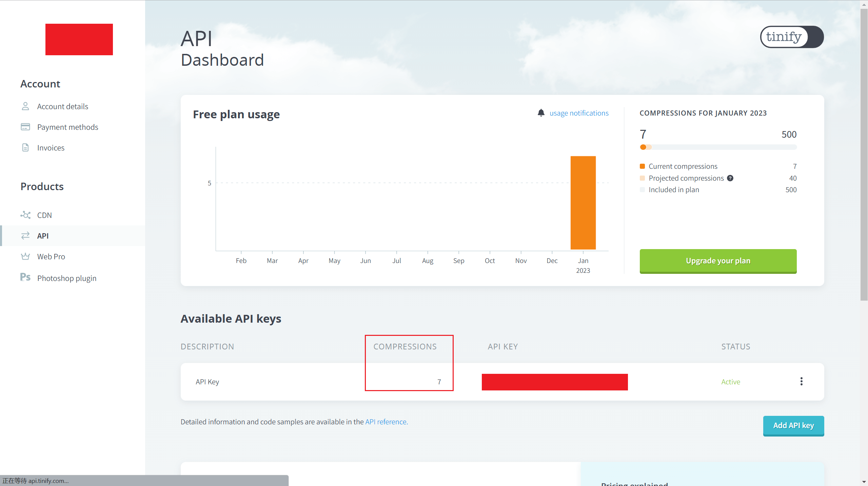Click the 'Free plan usage' heading
Viewport: 868px width, 486px height.
click(x=236, y=115)
